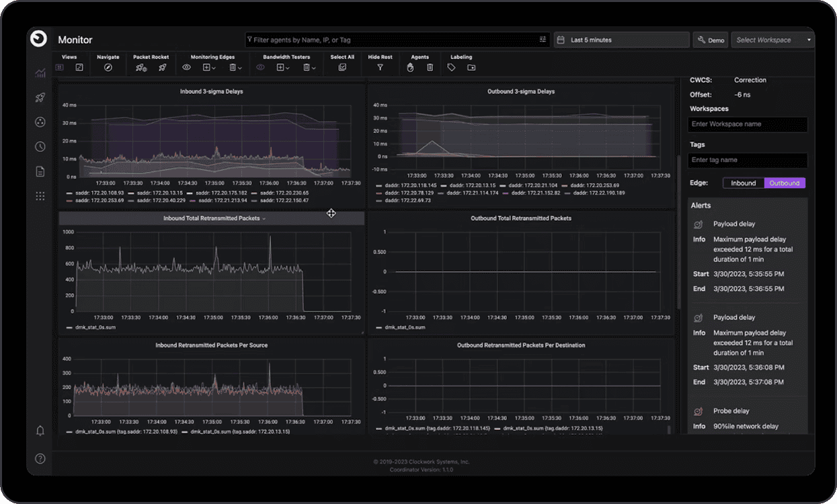
Task: Switch Edge toggle to Inbound
Action: pyautogui.click(x=743, y=183)
